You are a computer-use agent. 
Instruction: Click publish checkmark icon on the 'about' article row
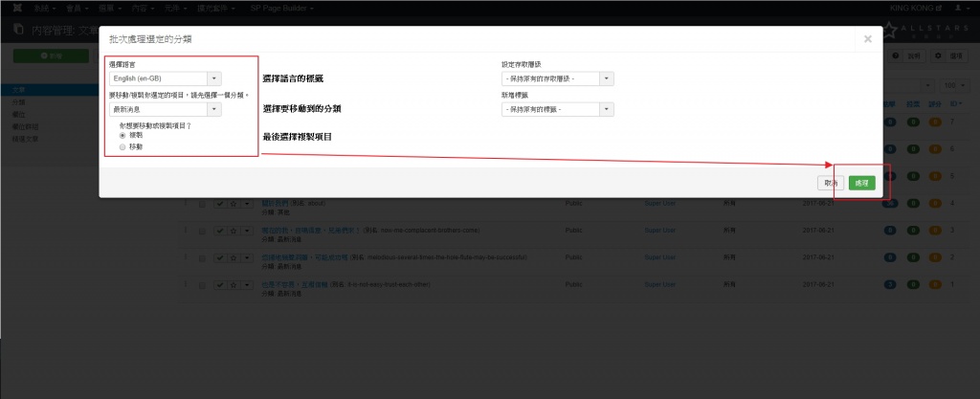[220, 204]
